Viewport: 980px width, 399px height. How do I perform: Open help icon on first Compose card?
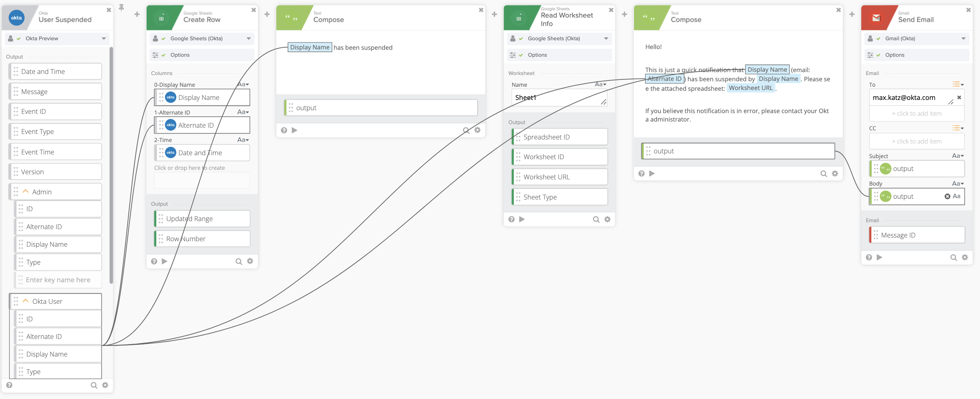pyautogui.click(x=284, y=130)
